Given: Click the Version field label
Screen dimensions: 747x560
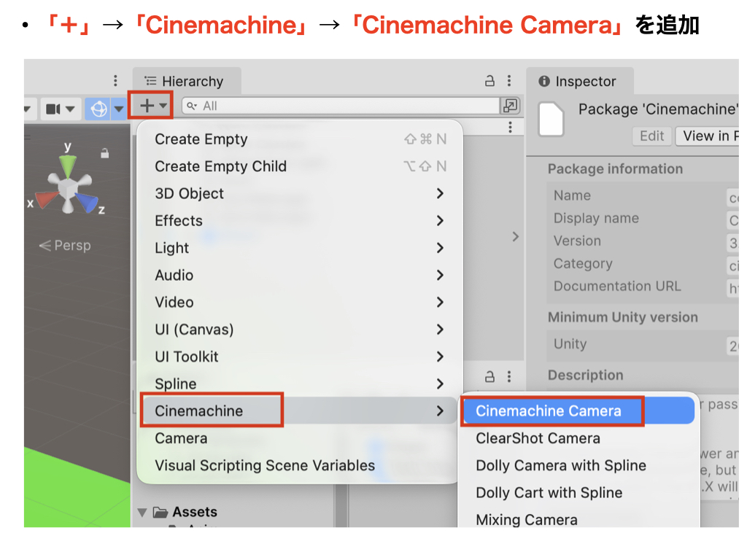Looking at the screenshot, I should click(x=577, y=241).
